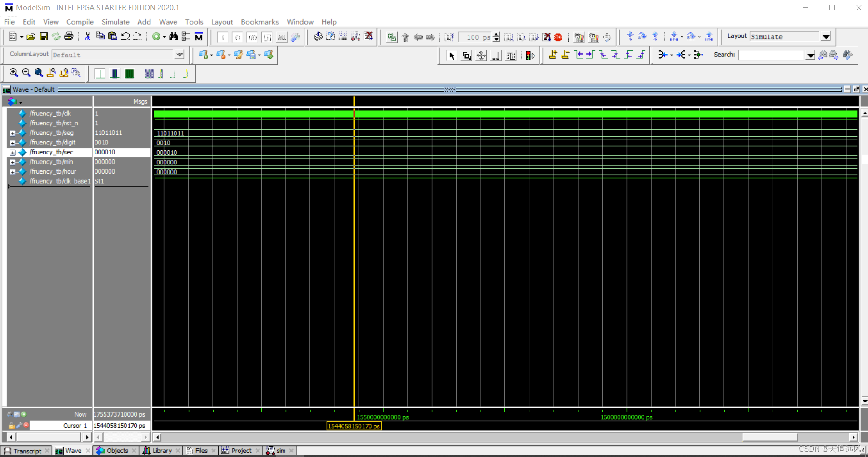868x457 pixels.
Task: Increase run length with stepper up arrow
Action: click(x=496, y=34)
